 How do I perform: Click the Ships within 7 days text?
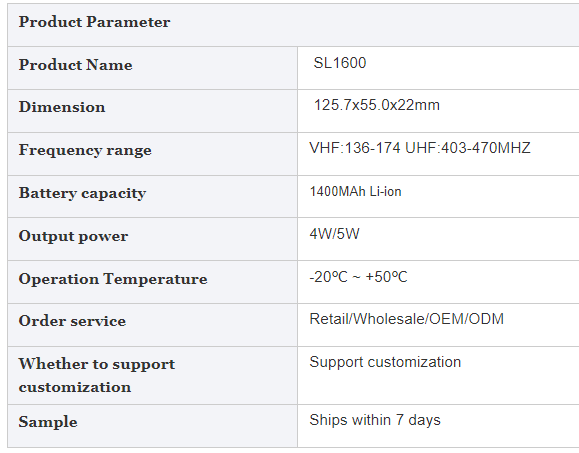coord(375,420)
